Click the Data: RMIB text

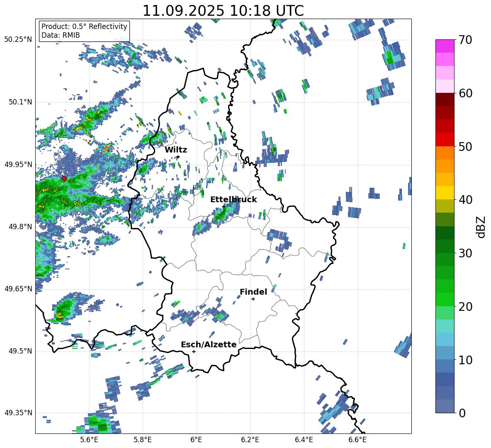[x=61, y=35]
